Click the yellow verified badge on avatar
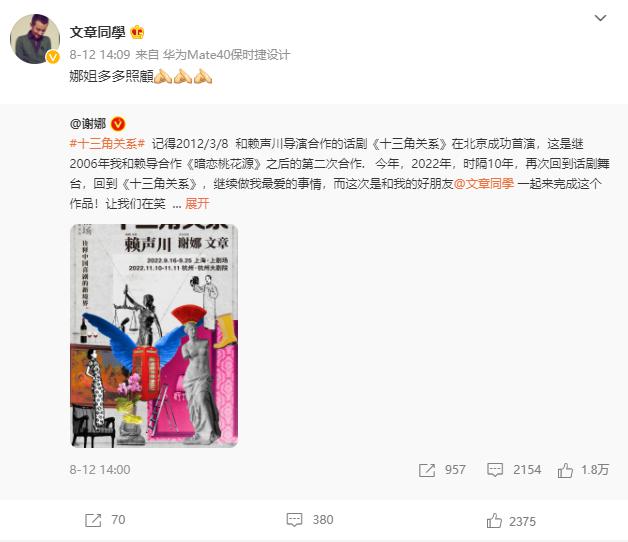The width and height of the screenshot is (628, 542). [52, 57]
